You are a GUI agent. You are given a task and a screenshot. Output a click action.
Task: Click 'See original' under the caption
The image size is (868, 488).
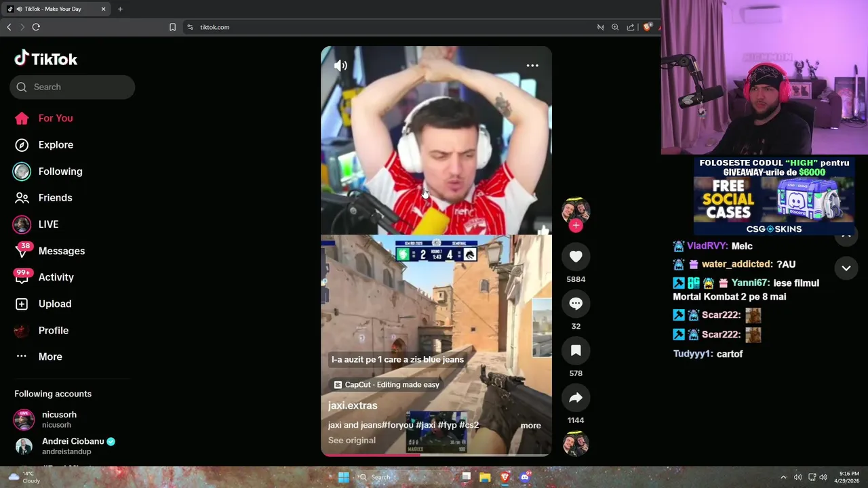click(351, 441)
